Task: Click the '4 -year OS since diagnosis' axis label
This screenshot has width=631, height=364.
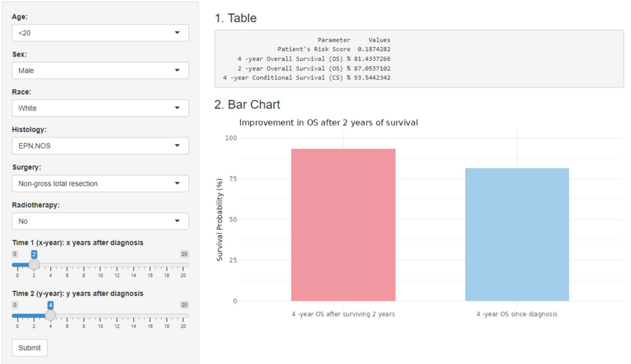Action: [517, 314]
